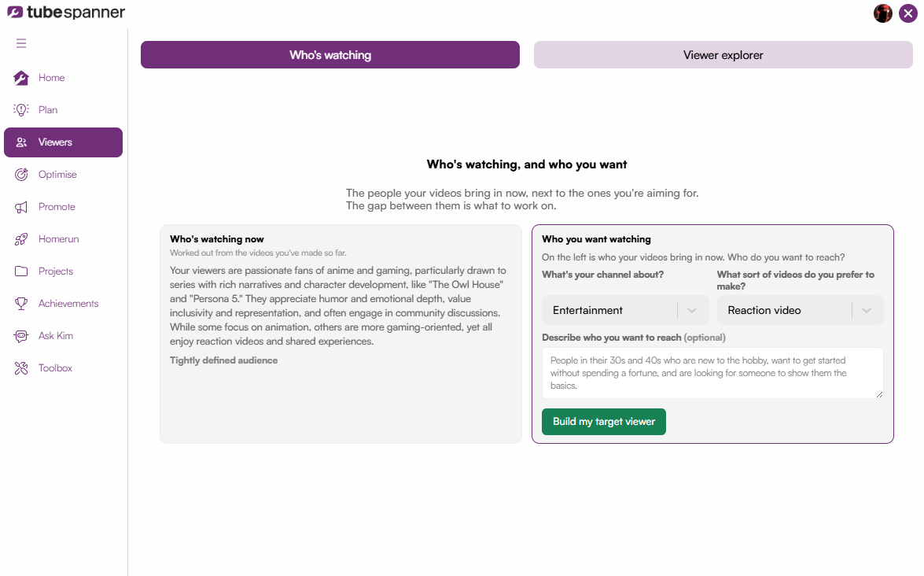Select the Who's watching tab
Image resolution: width=924 pixels, height=576 pixels.
(x=330, y=55)
